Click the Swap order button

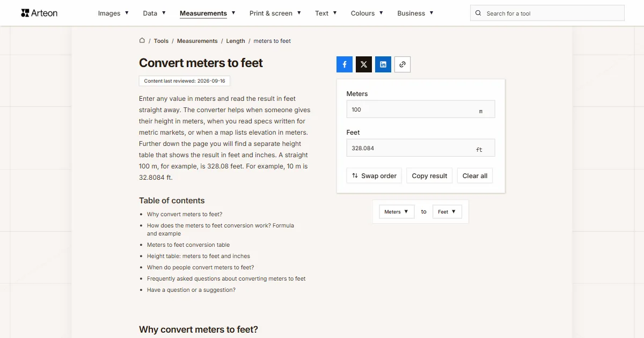point(374,175)
